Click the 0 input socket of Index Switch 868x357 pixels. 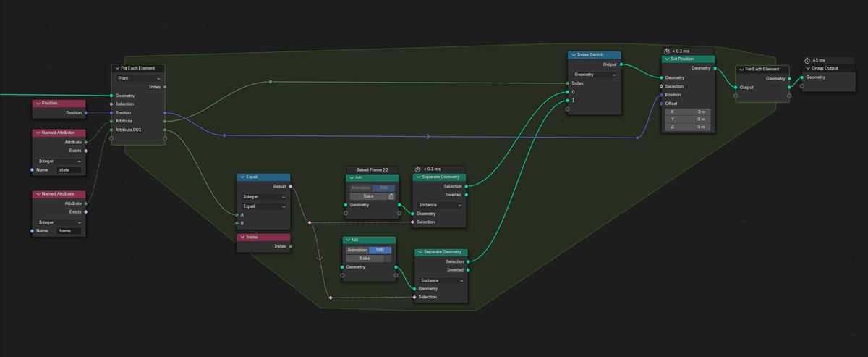[568, 92]
